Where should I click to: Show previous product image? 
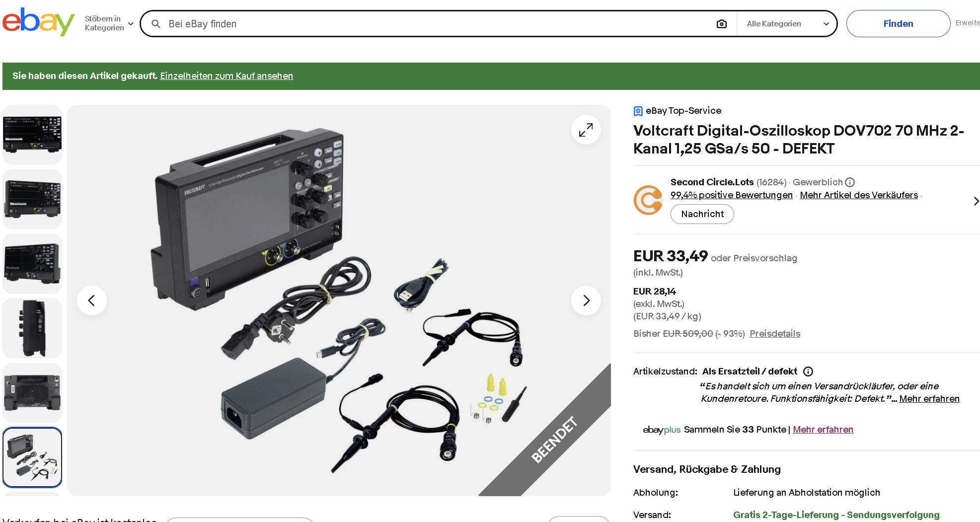(92, 300)
